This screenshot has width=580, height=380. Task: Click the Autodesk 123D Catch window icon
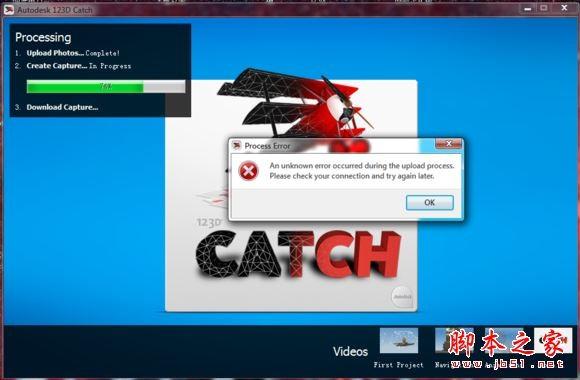point(9,10)
